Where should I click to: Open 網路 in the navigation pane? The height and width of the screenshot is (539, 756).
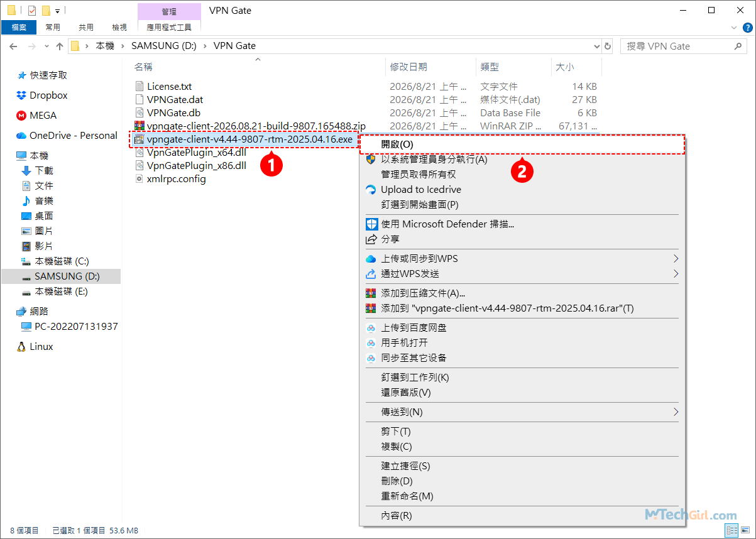(39, 311)
